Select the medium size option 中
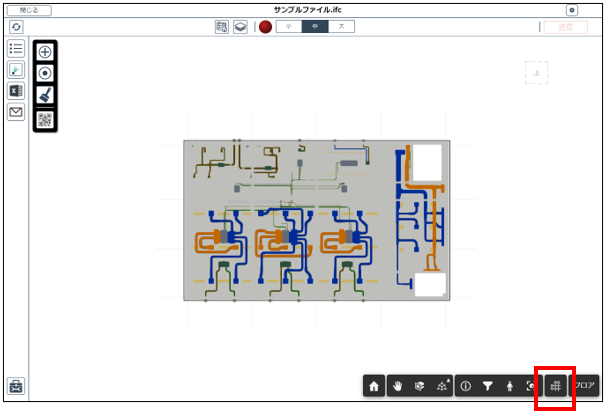 tap(314, 27)
